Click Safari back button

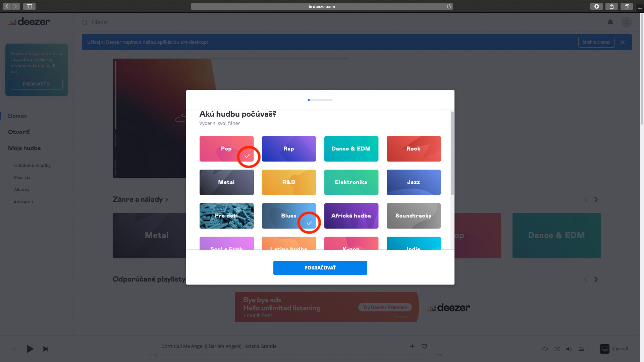click(x=7, y=6)
